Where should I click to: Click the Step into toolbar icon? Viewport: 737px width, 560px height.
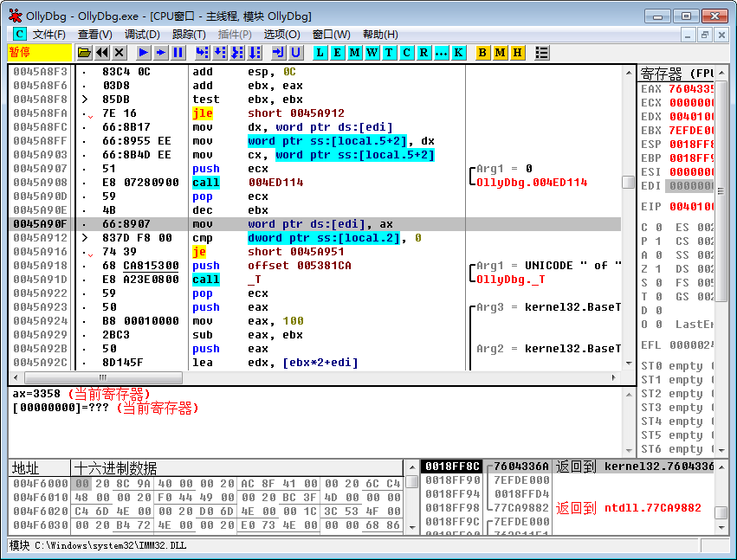[x=202, y=53]
